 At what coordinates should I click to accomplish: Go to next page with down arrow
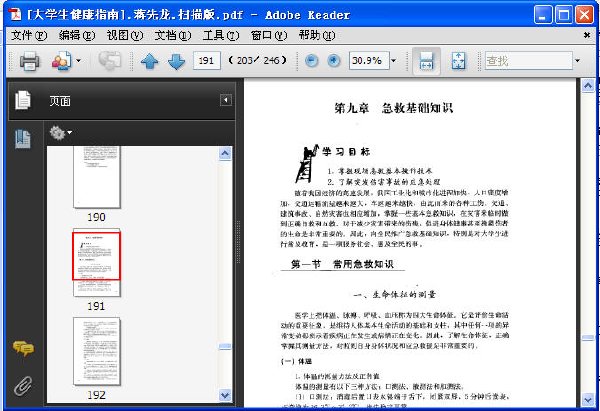(176, 61)
